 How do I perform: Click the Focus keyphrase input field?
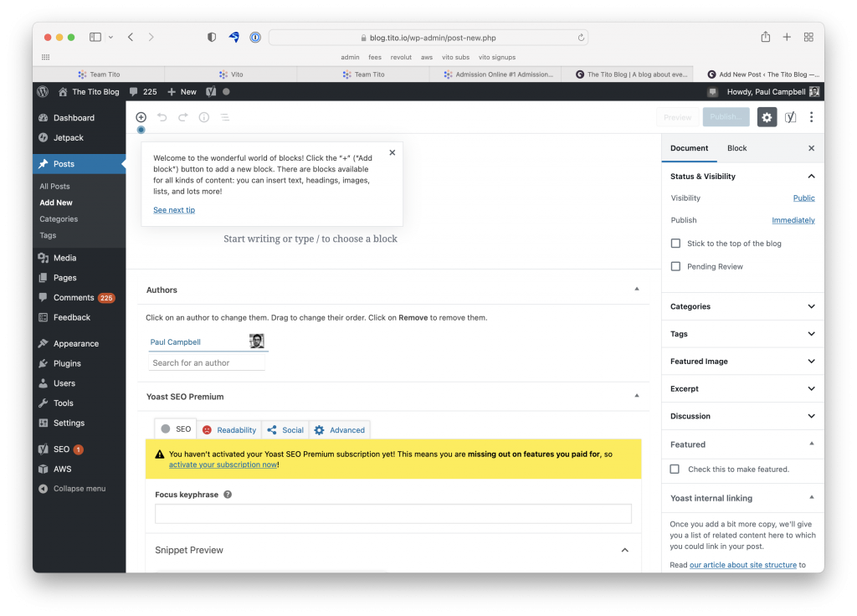pos(393,514)
